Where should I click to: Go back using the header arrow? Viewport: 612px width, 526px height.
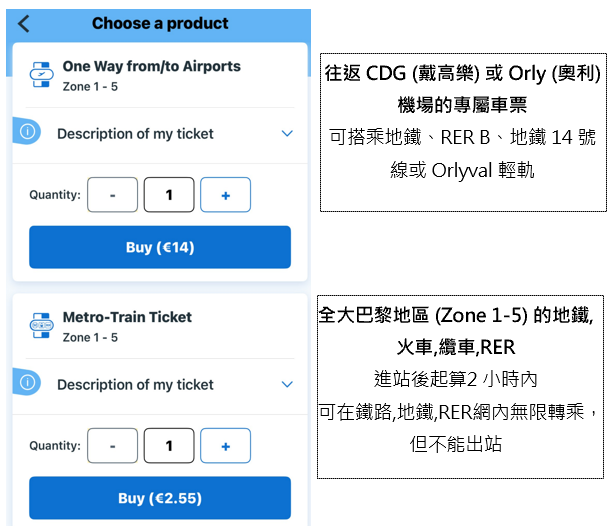click(24, 23)
